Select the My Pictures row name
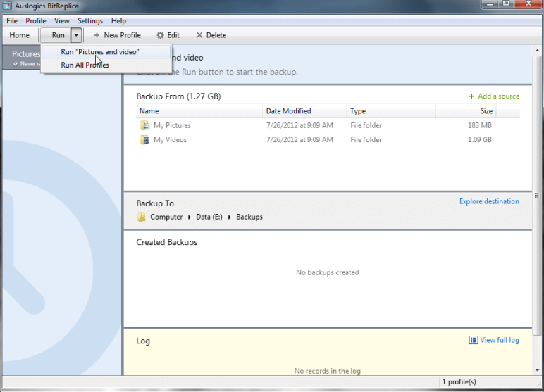Viewport: 544px width, 392px height. click(172, 125)
